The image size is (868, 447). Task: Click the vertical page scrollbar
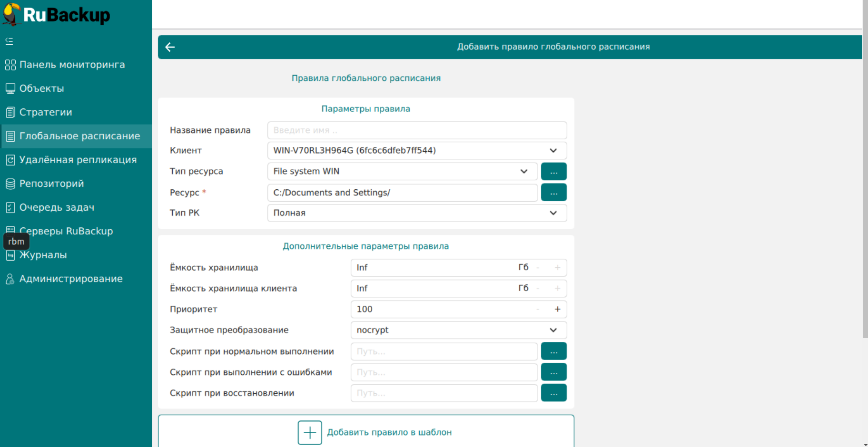(x=865, y=190)
